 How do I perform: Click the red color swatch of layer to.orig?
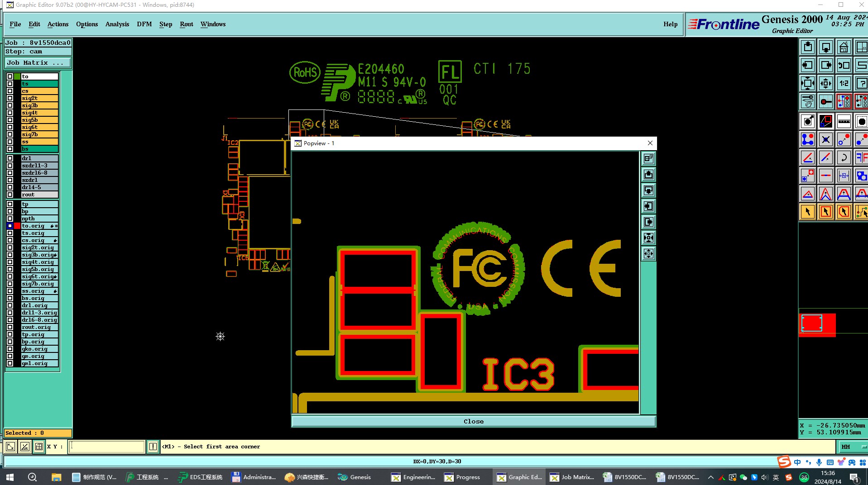pyautogui.click(x=17, y=226)
